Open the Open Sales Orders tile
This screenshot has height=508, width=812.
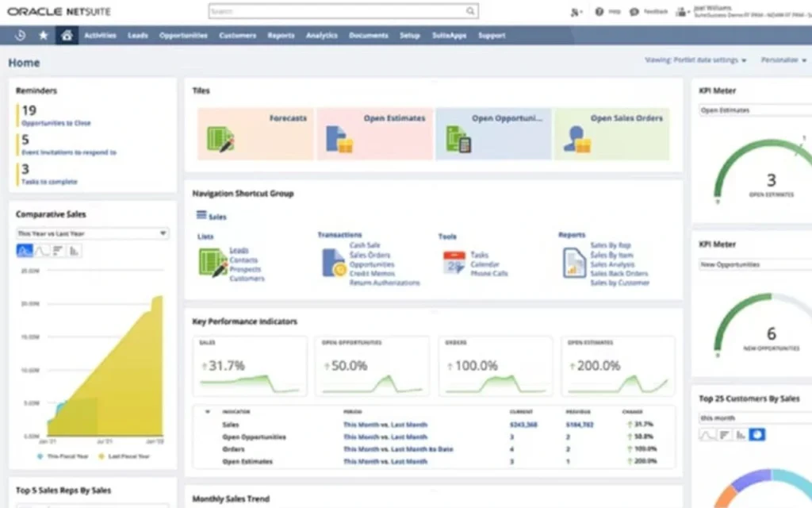point(611,134)
